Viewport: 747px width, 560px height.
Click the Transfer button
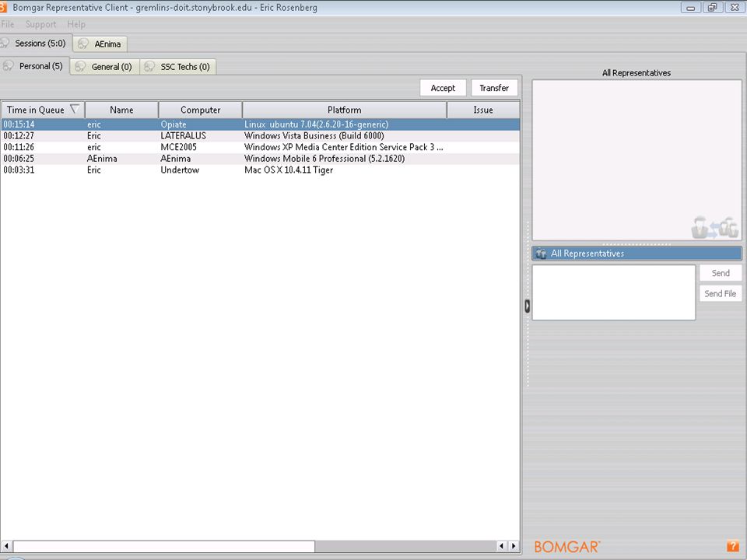tap(494, 88)
